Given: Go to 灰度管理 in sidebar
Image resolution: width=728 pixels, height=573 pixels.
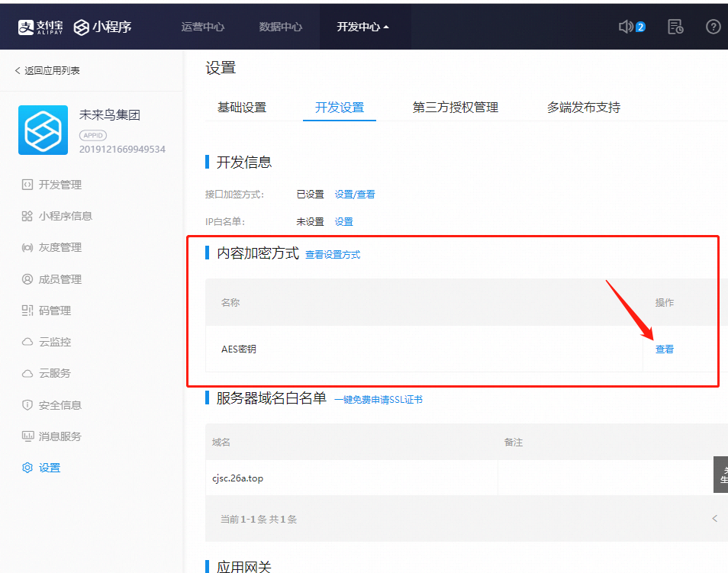Looking at the screenshot, I should [x=60, y=247].
